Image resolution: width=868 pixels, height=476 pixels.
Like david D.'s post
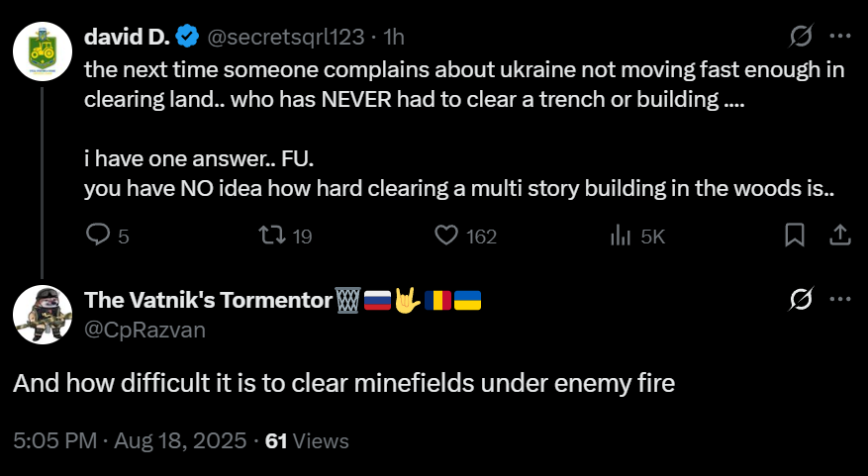446,236
